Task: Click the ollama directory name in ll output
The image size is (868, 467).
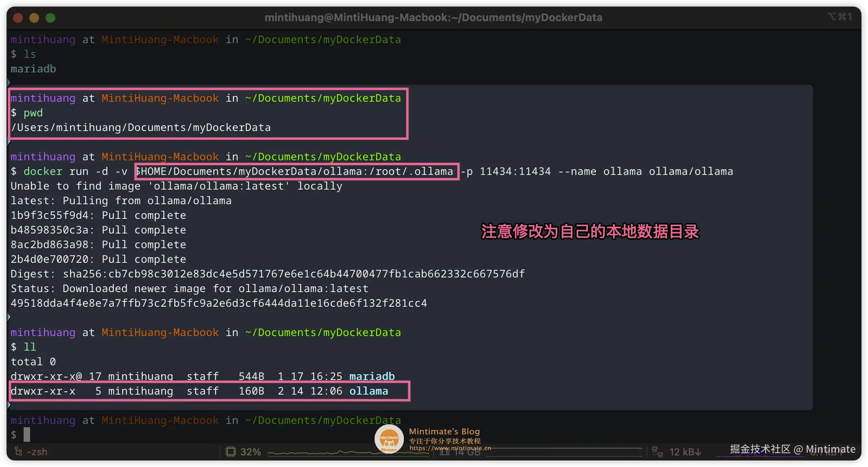Action: 368,391
